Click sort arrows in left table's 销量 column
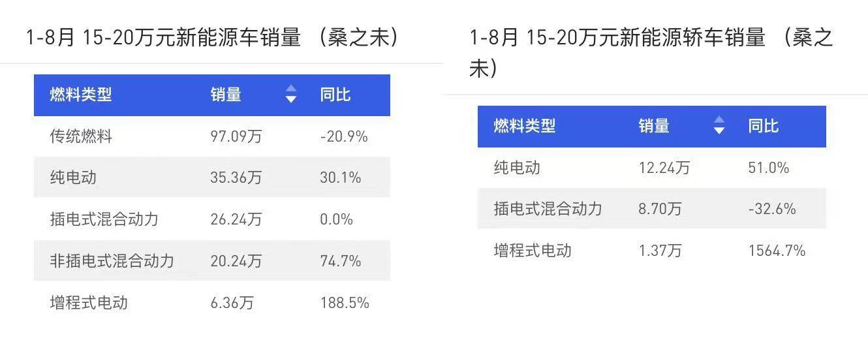Image resolution: width=868 pixels, height=342 pixels. pyautogui.click(x=291, y=95)
